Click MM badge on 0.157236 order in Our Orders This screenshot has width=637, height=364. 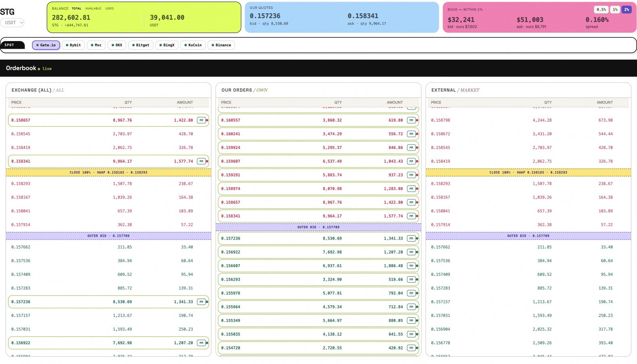[411, 238]
